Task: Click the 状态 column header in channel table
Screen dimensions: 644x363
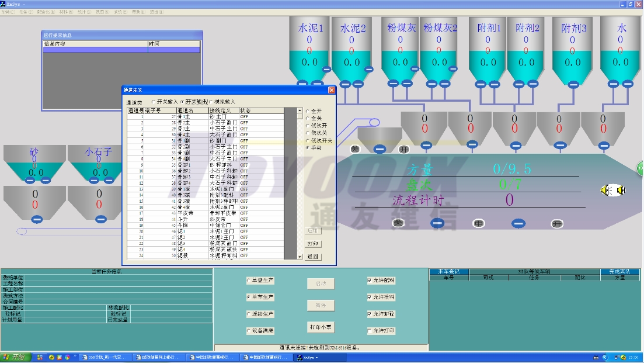Action: pyautogui.click(x=261, y=110)
